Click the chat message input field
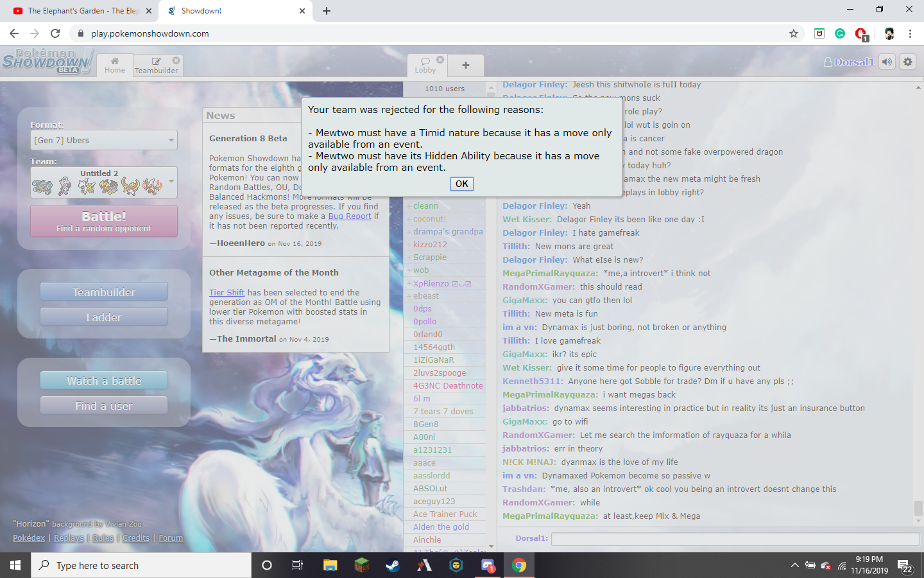The width and height of the screenshot is (924, 578). click(735, 539)
